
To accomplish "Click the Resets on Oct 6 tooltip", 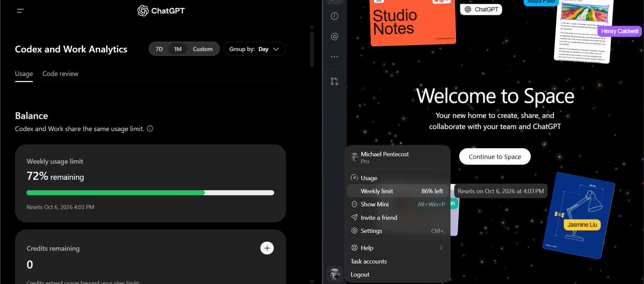I will (501, 191).
